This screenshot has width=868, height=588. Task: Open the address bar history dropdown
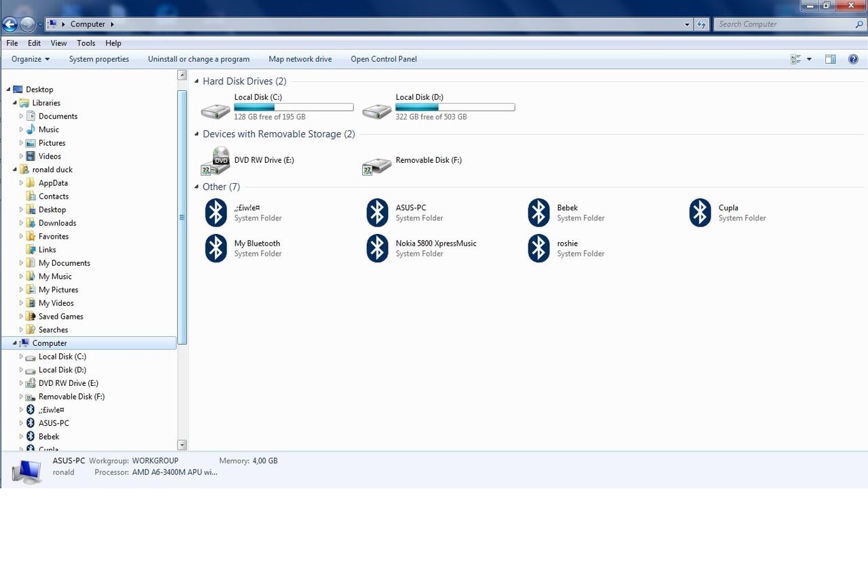[x=687, y=24]
